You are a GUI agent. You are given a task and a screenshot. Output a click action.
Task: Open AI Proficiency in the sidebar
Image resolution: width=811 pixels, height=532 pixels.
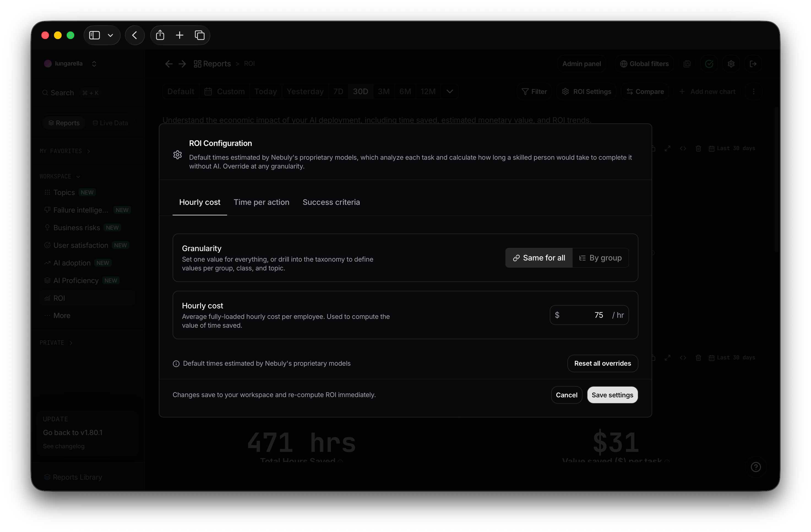pyautogui.click(x=87, y=281)
